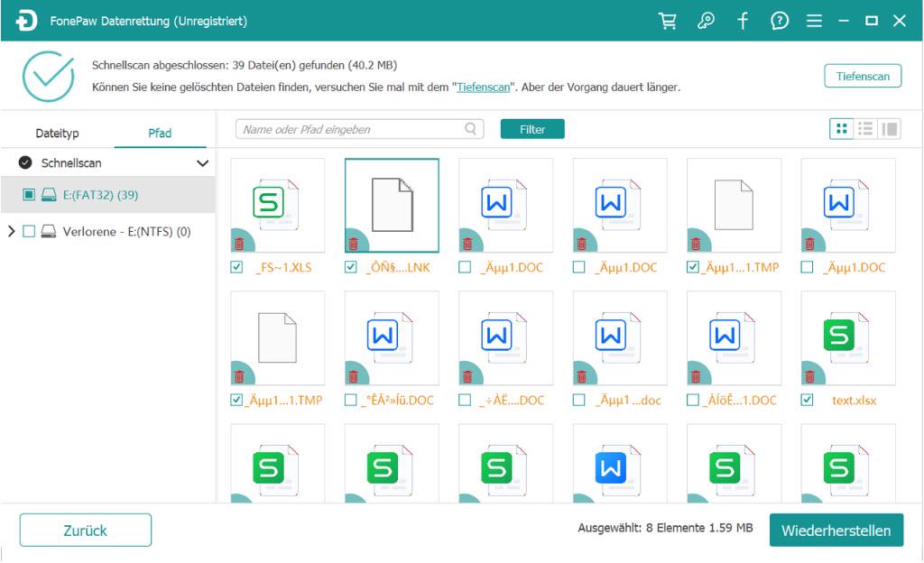Screen dimensions: 924x563
Task: Click the Schnellscan status dot icon
Action: click(25, 162)
